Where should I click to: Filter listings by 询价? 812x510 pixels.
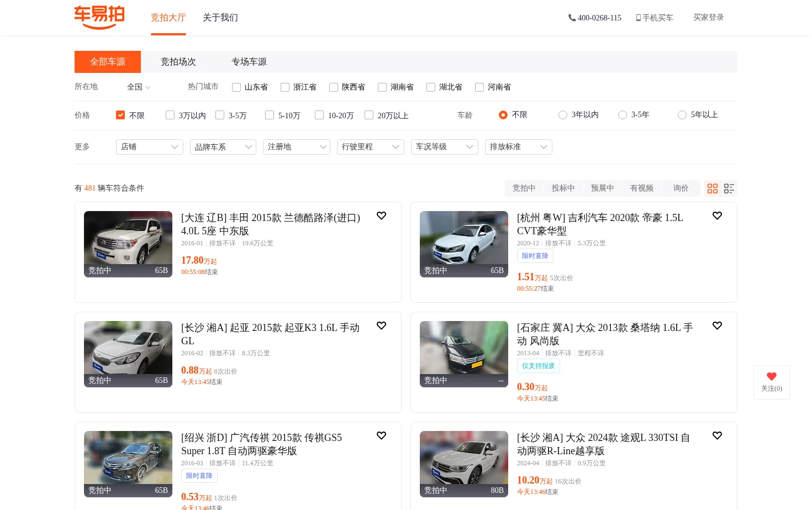(681, 188)
